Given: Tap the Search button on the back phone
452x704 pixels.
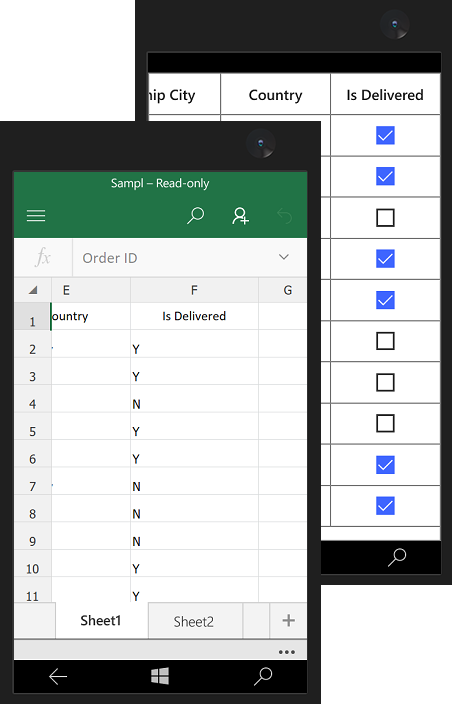Looking at the screenshot, I should [397, 557].
